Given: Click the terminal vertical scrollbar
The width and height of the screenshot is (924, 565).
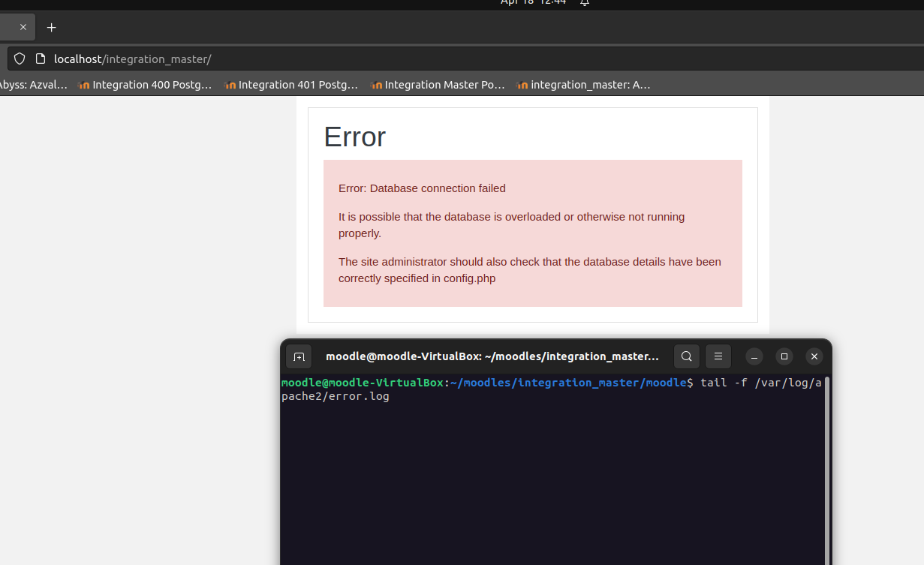Looking at the screenshot, I should click(x=826, y=469).
